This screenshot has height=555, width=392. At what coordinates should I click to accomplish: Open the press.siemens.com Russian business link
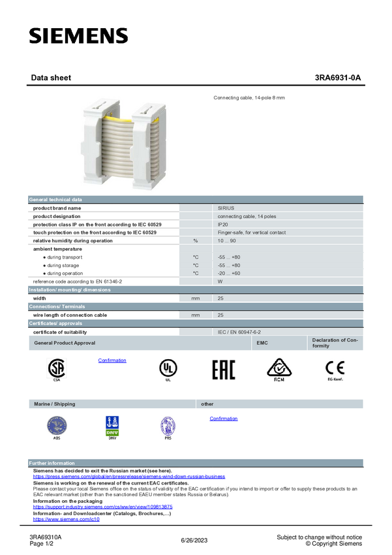129,477
